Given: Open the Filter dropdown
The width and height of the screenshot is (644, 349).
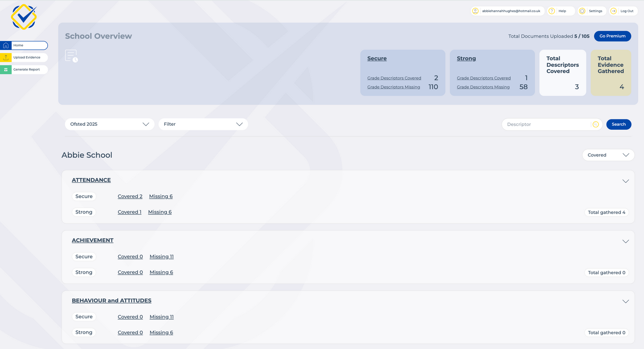Looking at the screenshot, I should (203, 124).
